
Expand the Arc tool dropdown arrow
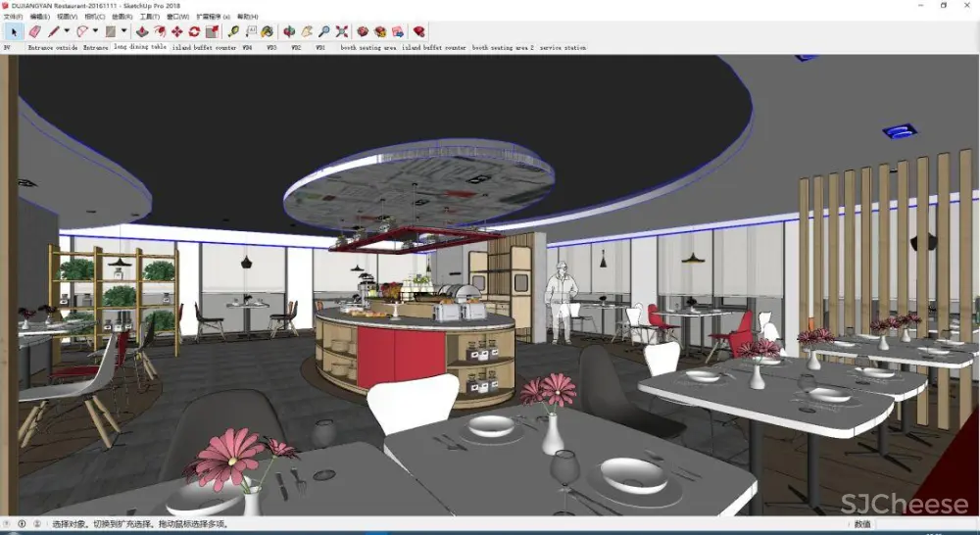point(95,31)
